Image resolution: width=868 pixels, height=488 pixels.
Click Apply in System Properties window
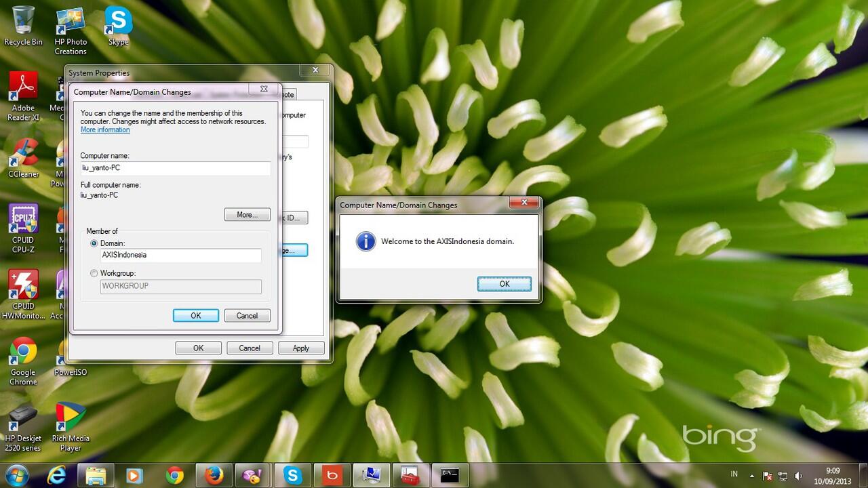tap(301, 348)
